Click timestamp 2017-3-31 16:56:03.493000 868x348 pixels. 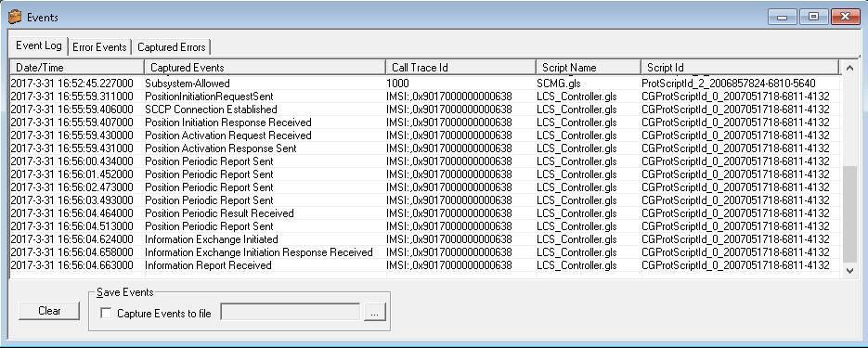click(72, 200)
